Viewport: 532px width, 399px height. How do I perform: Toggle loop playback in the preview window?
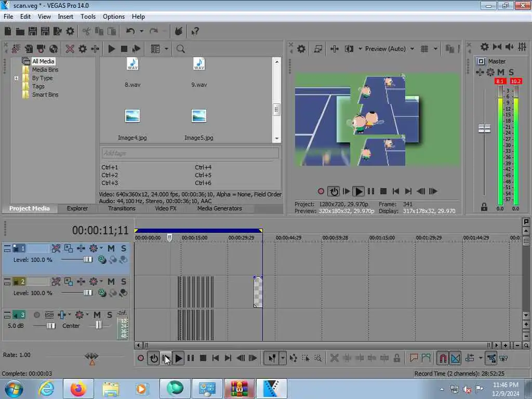coord(334,191)
